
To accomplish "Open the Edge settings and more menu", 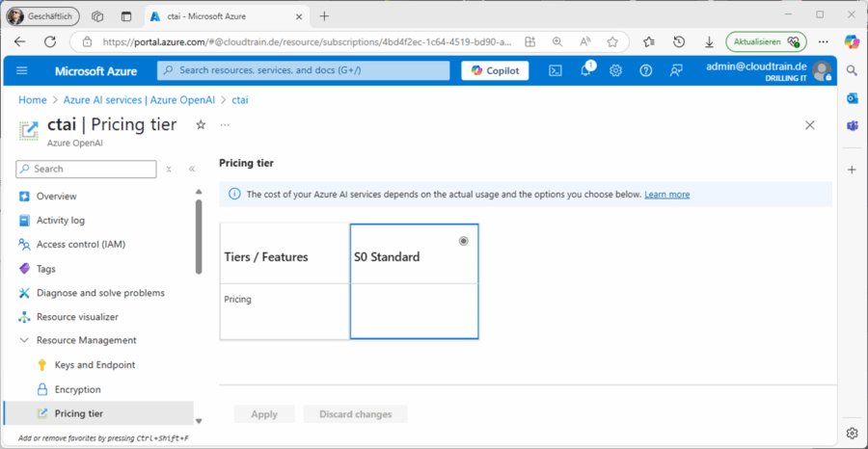I will tap(824, 42).
